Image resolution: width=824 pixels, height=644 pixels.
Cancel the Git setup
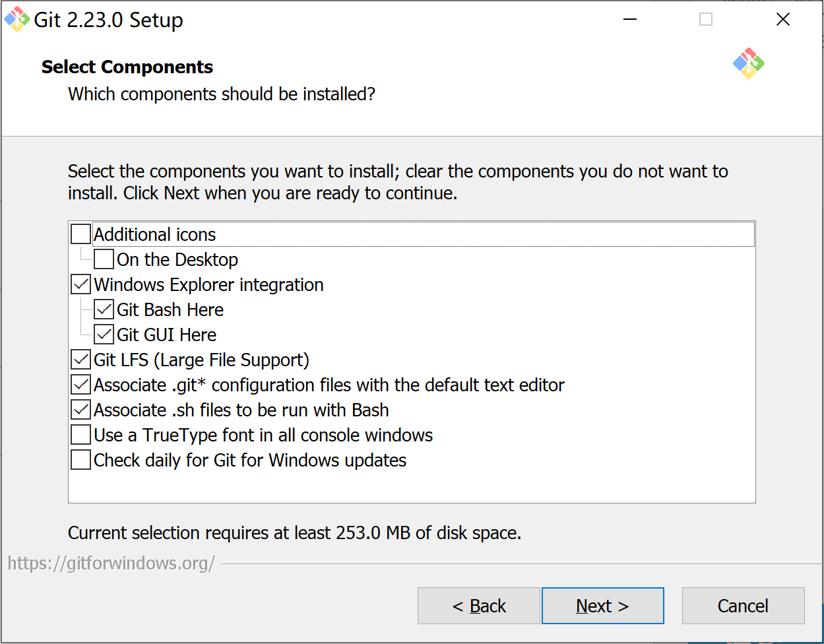[743, 606]
